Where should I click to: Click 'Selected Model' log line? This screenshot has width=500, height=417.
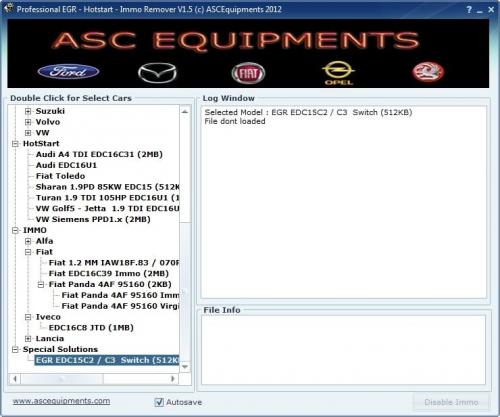308,112
